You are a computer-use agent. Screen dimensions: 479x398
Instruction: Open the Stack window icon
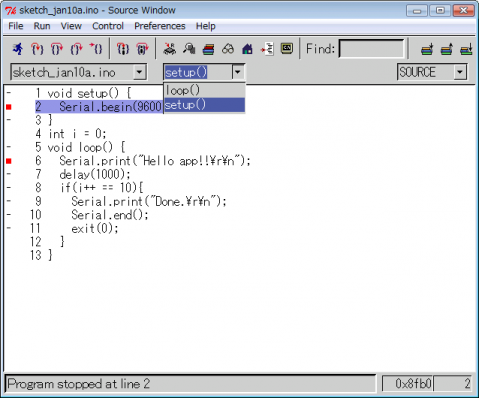point(209,49)
